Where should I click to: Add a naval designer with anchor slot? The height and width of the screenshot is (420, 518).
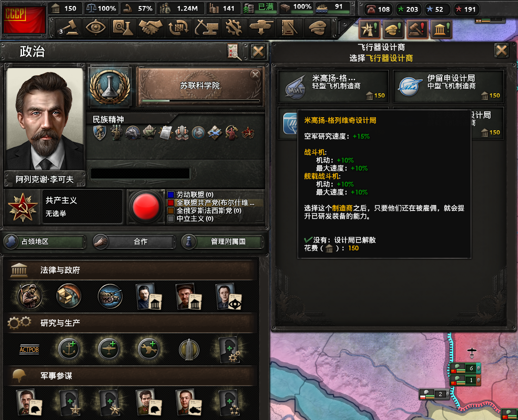[x=69, y=349]
